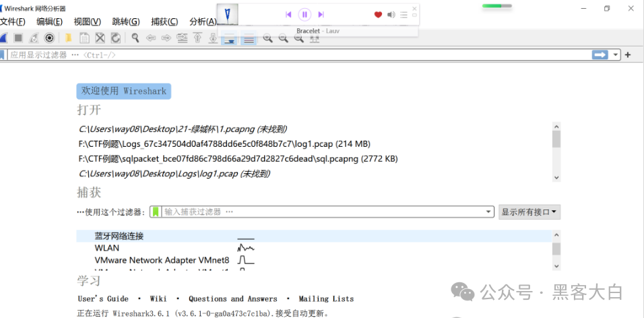This screenshot has height=318, width=644.
Task: Play previous track in music widget
Action: point(288,15)
